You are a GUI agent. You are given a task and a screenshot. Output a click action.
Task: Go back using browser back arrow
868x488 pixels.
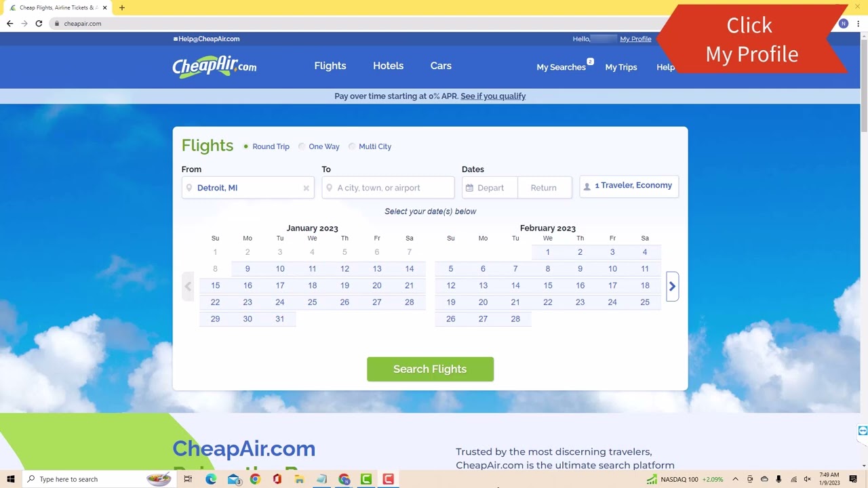coord(9,23)
